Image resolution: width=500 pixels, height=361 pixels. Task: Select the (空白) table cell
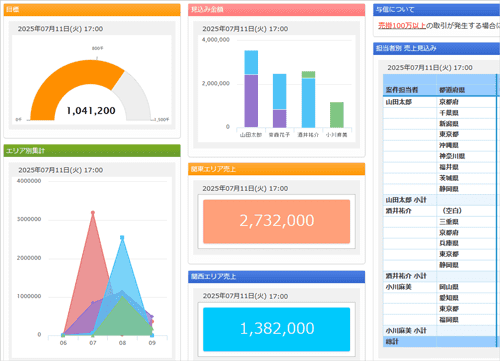pyautogui.click(x=466, y=211)
